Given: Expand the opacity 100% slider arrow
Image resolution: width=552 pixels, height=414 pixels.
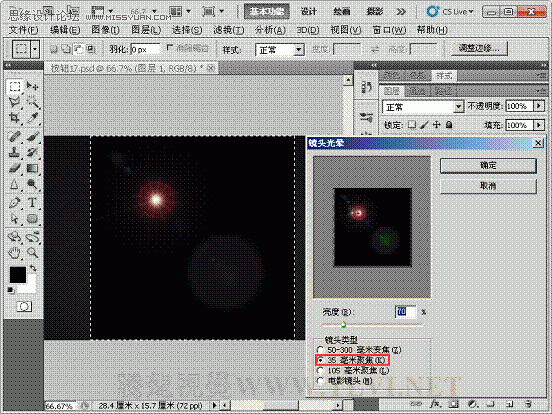Looking at the screenshot, I should pyautogui.click(x=539, y=106).
